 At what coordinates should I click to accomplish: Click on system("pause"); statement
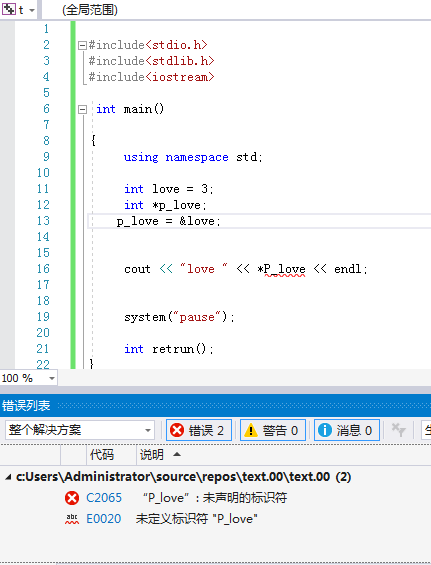pos(179,317)
